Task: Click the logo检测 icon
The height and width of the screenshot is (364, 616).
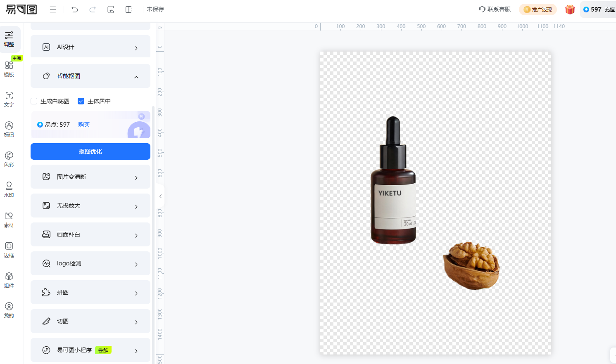Action: pyautogui.click(x=46, y=263)
